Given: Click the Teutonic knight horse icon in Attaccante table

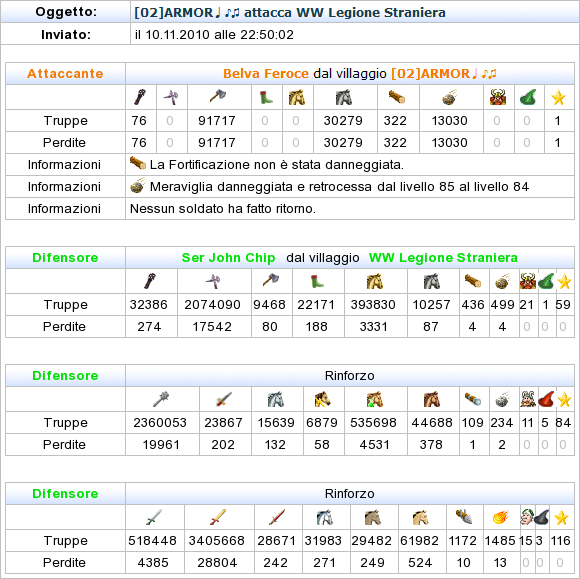Looking at the screenshot, I should [344, 97].
